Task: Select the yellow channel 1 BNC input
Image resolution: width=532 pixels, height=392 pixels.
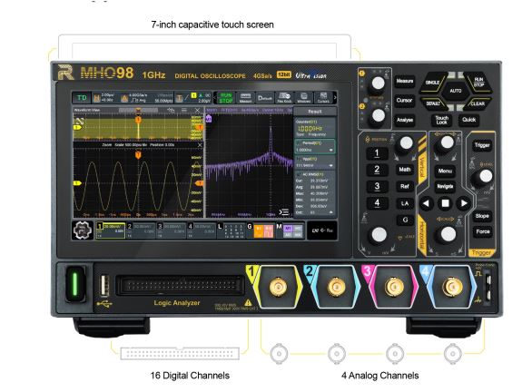Action: [278, 288]
